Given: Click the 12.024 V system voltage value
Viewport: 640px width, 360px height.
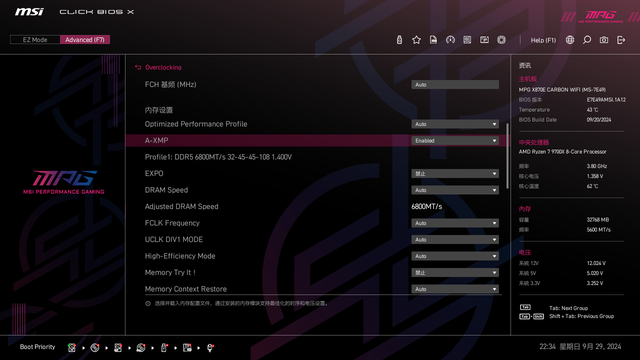Looking at the screenshot, I should click(596, 263).
